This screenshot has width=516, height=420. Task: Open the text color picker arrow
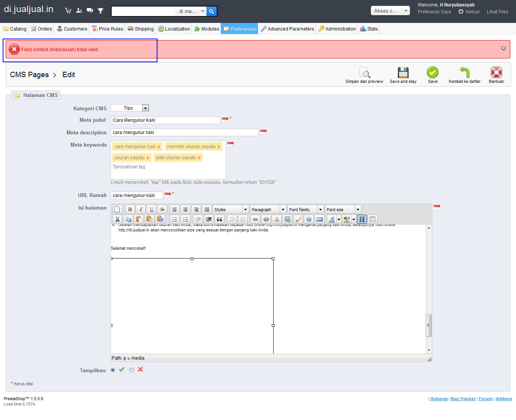click(339, 219)
